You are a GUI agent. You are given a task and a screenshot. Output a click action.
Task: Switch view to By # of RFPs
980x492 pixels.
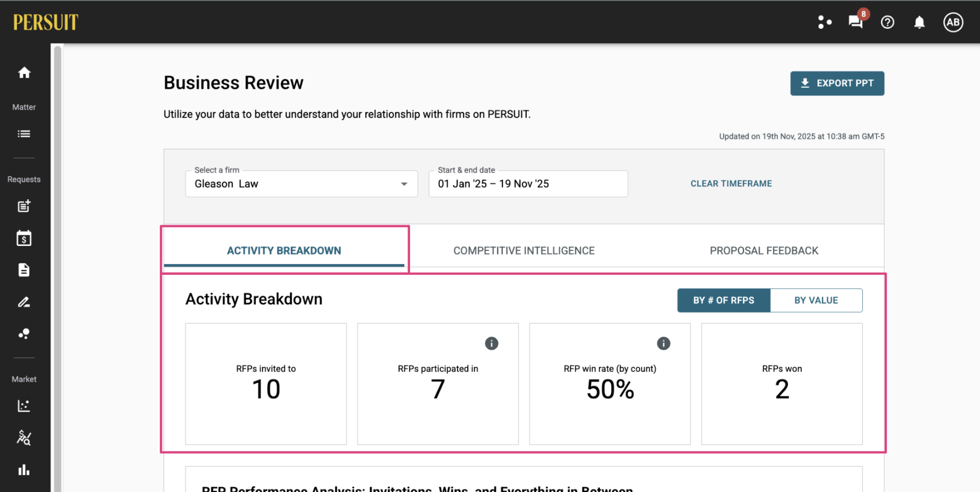coord(724,300)
